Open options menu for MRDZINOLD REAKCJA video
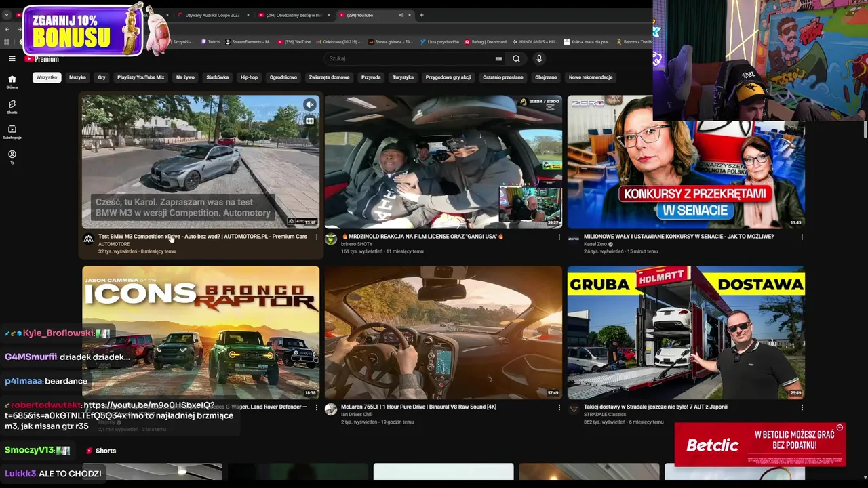Image resolution: width=868 pixels, height=488 pixels. coord(559,237)
